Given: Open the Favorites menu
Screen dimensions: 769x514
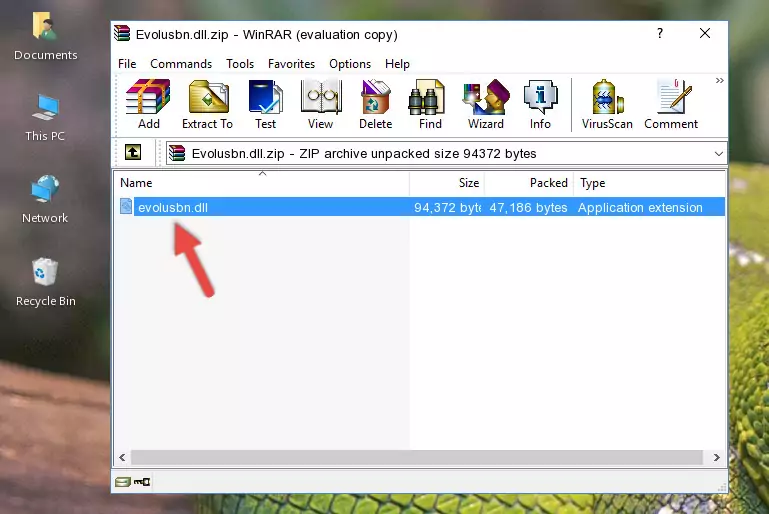Looking at the screenshot, I should coord(291,64).
